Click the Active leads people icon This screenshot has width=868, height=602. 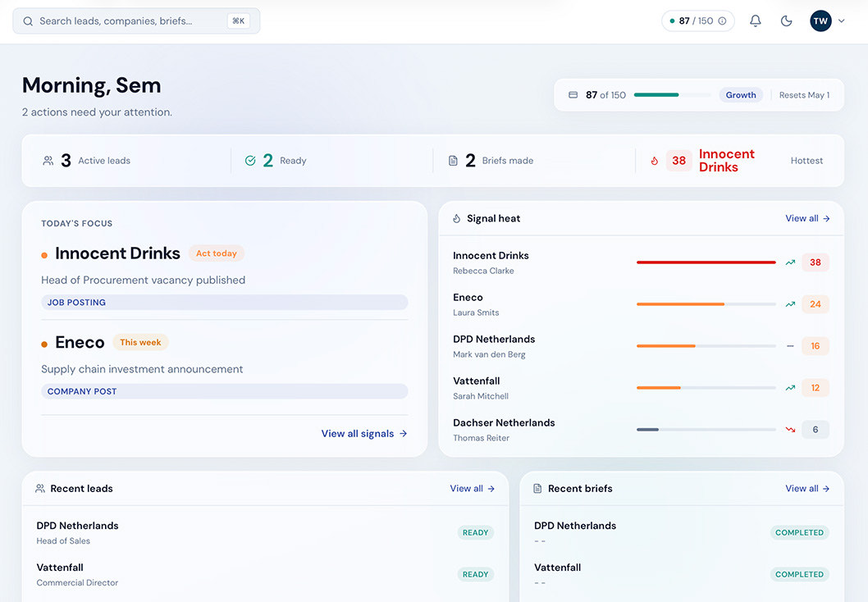click(x=48, y=161)
